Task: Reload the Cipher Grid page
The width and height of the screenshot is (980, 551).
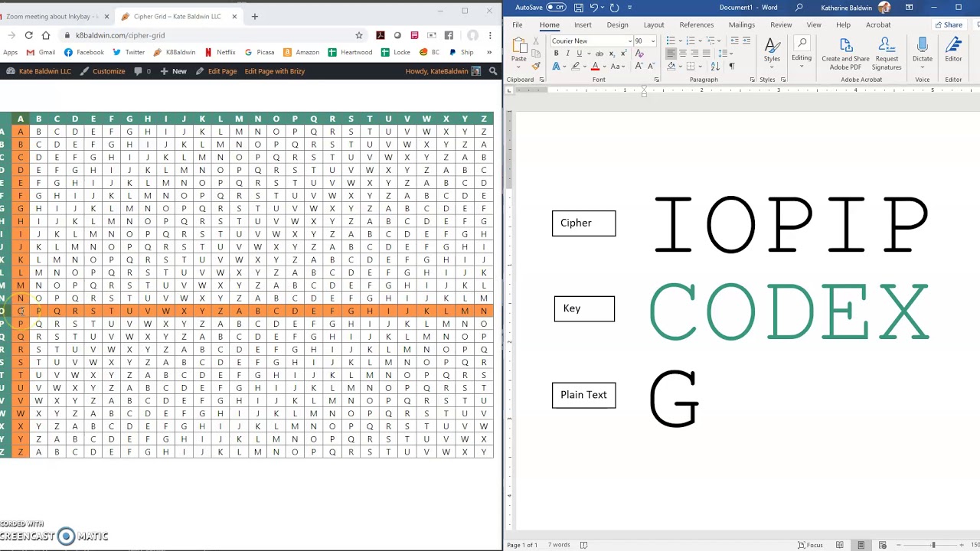Action: [28, 35]
